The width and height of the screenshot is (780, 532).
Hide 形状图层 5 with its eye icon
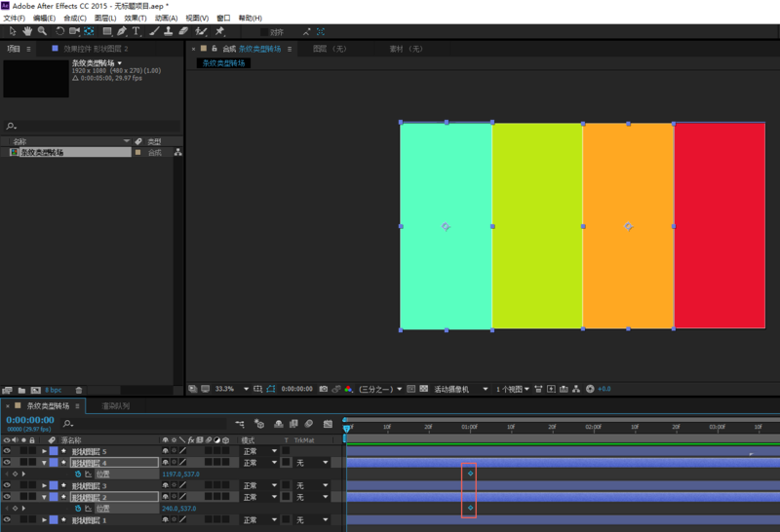coord(7,451)
